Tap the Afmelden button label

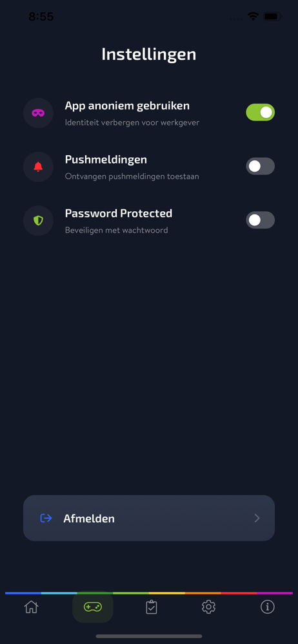89,518
